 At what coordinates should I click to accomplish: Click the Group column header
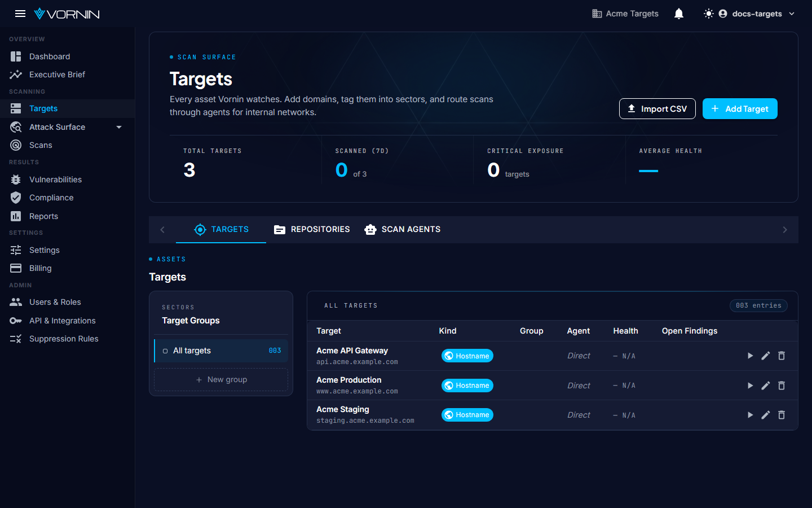[532, 331]
